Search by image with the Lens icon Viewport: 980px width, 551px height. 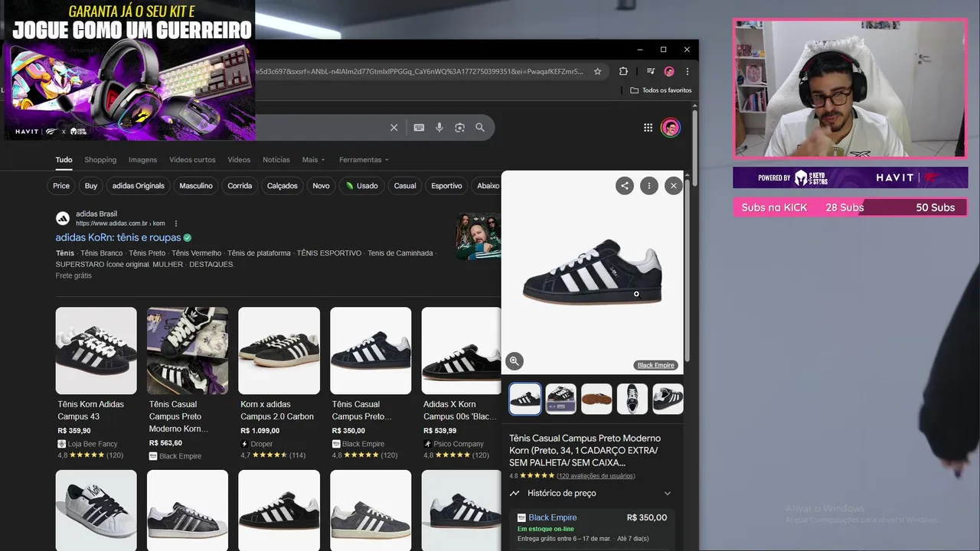(x=459, y=128)
